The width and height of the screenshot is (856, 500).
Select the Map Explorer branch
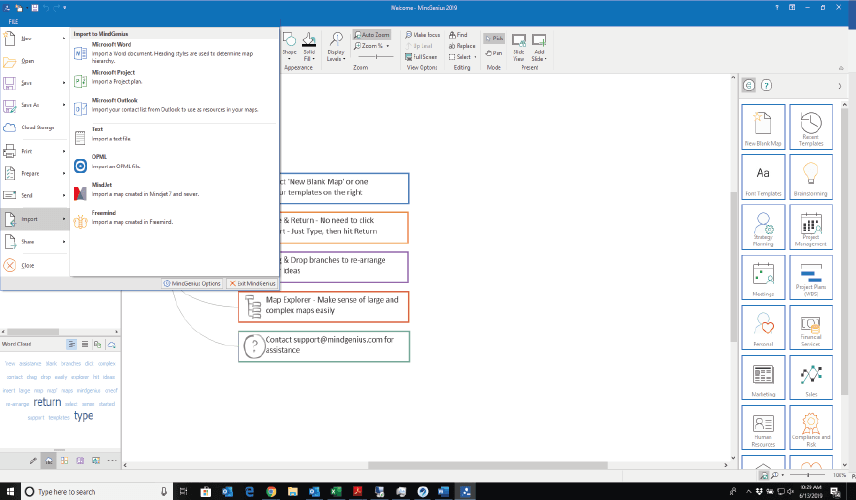pyautogui.click(x=323, y=307)
